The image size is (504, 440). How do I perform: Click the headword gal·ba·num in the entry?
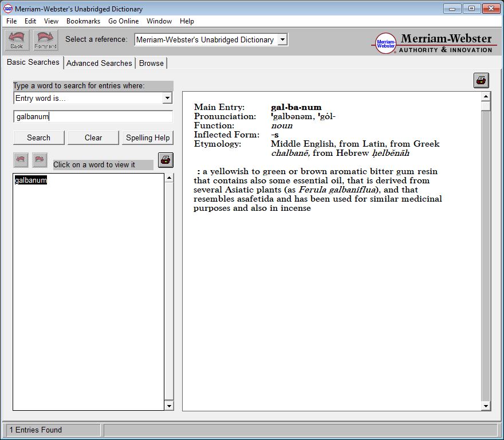296,107
